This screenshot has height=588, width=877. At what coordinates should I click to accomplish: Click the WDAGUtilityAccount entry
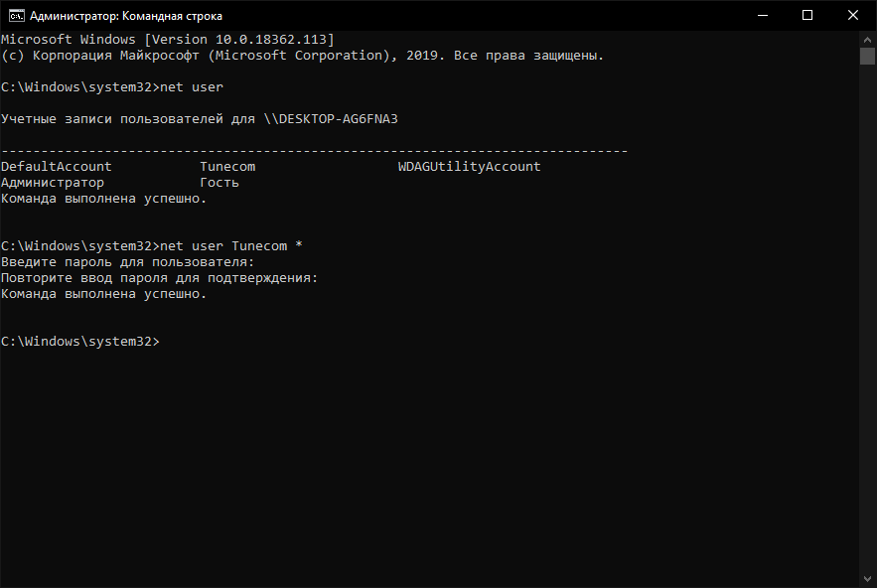469,167
